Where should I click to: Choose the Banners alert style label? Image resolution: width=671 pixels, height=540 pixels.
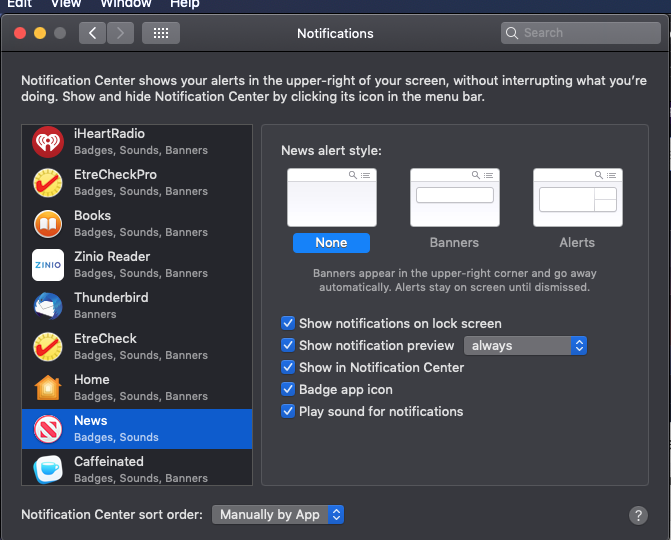click(454, 243)
